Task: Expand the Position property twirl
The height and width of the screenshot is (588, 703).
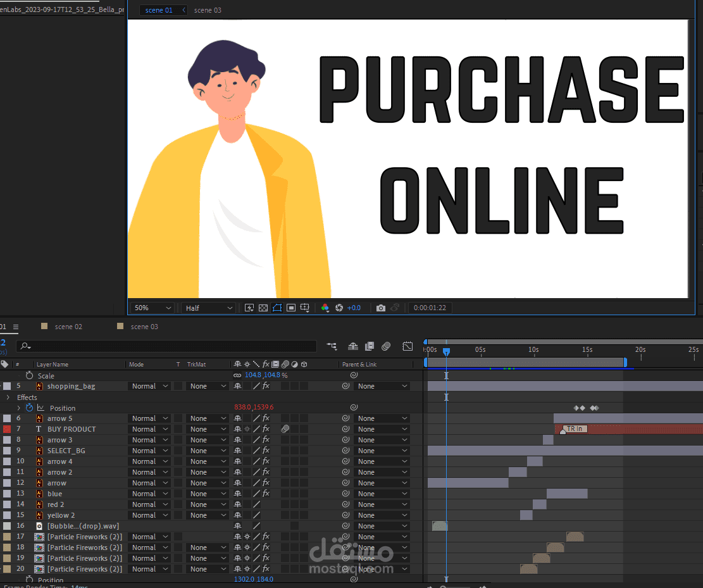Action: point(18,408)
